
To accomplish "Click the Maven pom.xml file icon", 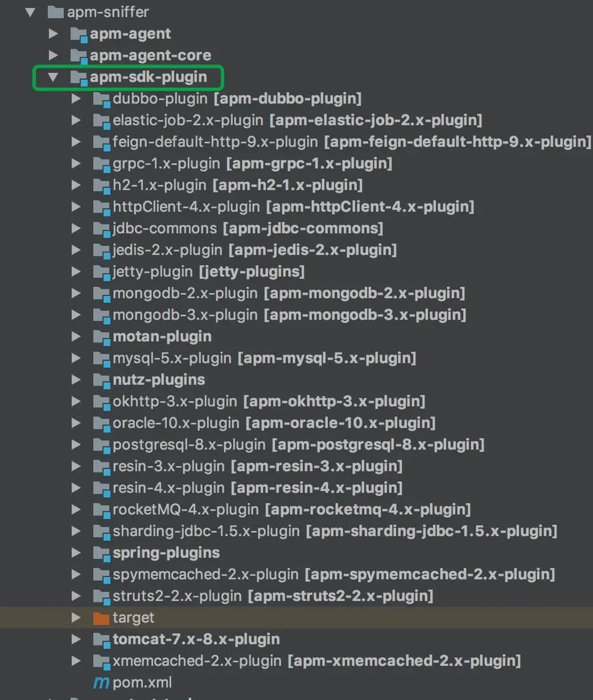I will pos(101,683).
